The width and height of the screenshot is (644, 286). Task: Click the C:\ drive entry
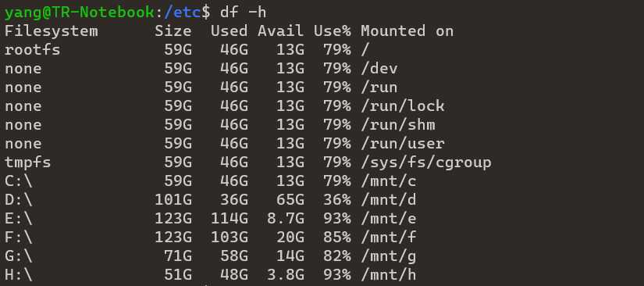19,181
